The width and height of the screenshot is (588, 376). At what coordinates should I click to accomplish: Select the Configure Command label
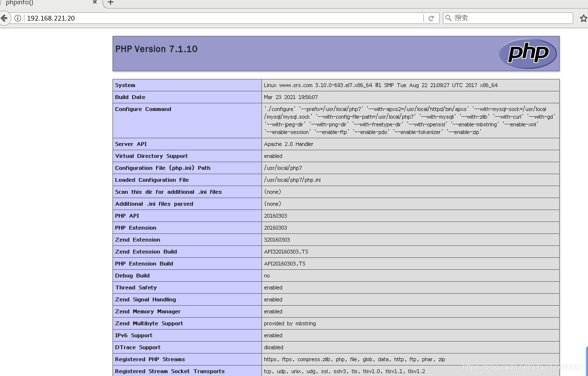click(143, 109)
